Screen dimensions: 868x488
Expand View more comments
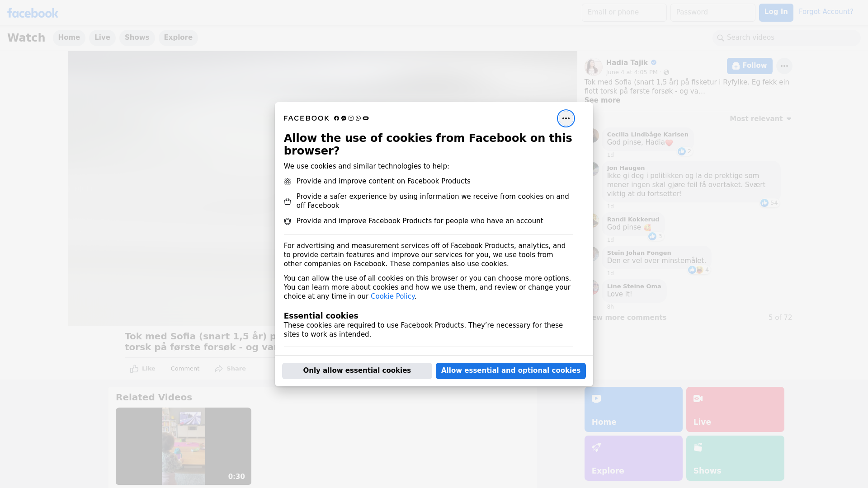(629, 318)
